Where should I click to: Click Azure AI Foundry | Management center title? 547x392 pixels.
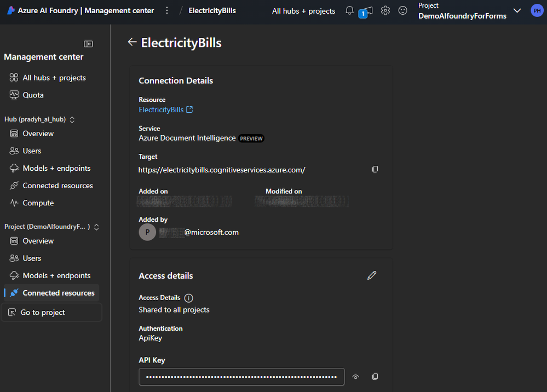86,10
